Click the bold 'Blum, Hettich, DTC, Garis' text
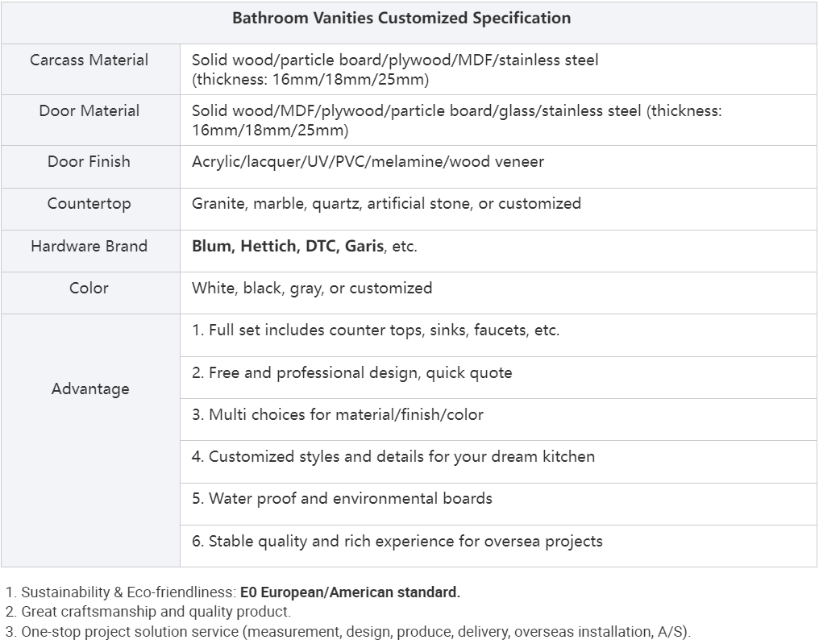The height and width of the screenshot is (644, 819). [x=288, y=247]
